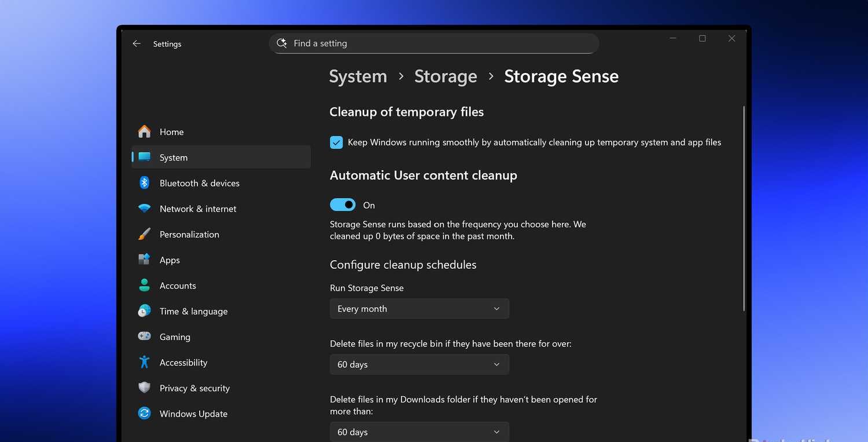Open the Run Storage Sense frequency dropdown
Screen dimensions: 868x442
point(418,308)
